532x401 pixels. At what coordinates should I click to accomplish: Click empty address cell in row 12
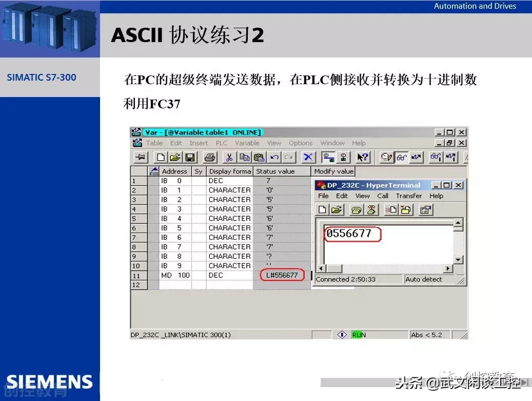(x=175, y=285)
